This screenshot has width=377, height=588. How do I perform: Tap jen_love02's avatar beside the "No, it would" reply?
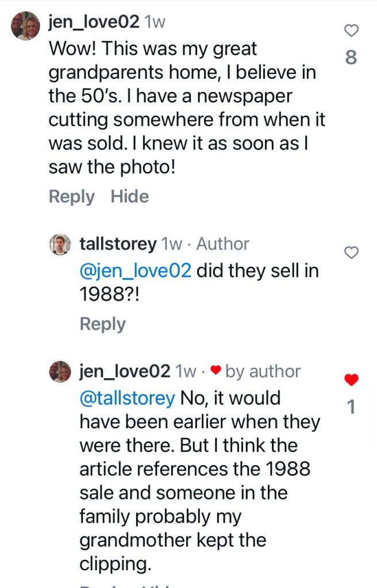60,372
